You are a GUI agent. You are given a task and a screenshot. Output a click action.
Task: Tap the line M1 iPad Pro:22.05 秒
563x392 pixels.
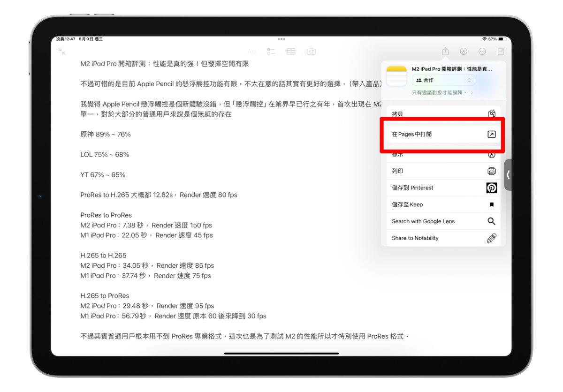pyautogui.click(x=146, y=235)
